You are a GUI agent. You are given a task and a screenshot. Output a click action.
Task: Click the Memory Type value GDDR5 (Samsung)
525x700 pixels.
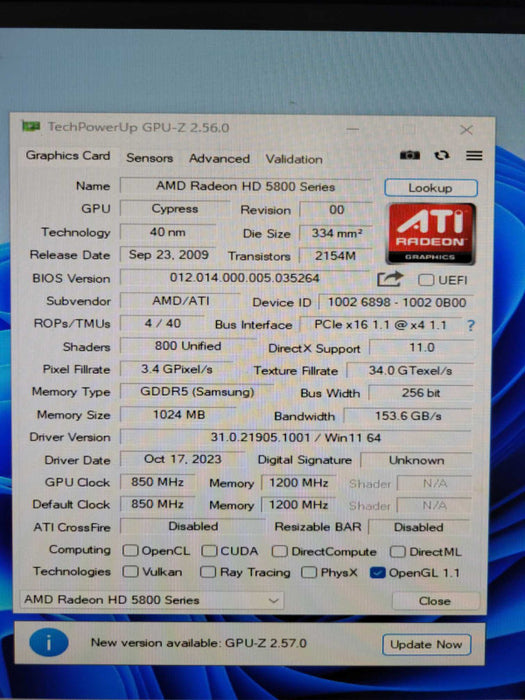(197, 392)
